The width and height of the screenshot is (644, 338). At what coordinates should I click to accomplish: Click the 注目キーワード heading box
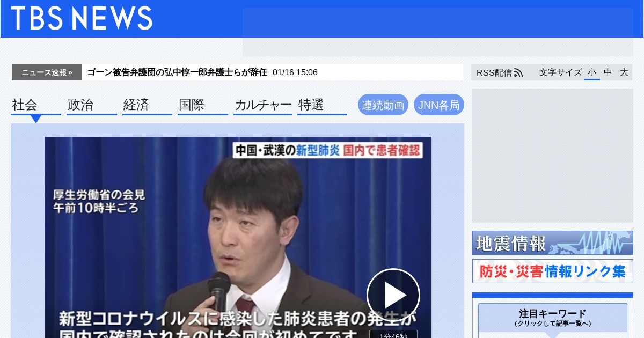click(x=553, y=317)
